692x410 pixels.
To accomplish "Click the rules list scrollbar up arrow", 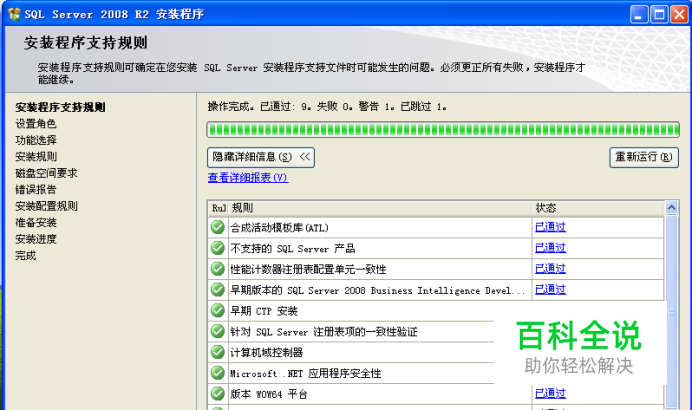I will tap(672, 207).
